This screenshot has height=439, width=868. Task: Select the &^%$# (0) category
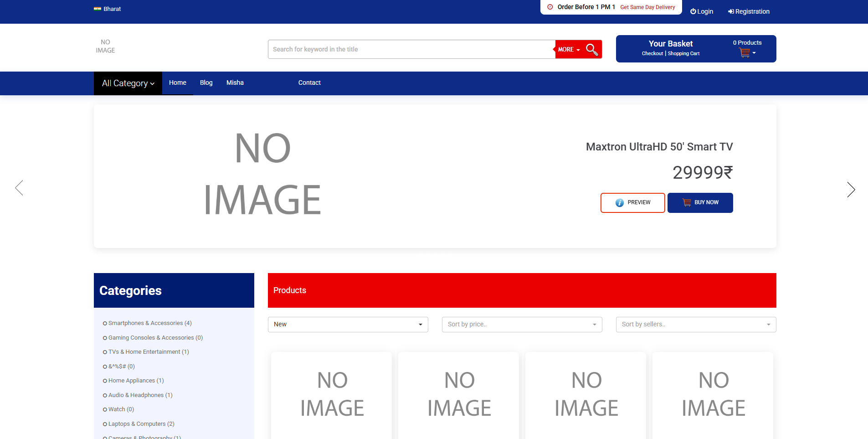pos(121,367)
